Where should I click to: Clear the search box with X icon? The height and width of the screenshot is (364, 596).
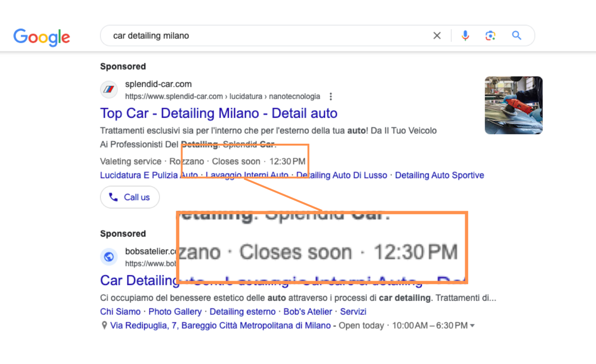[437, 35]
